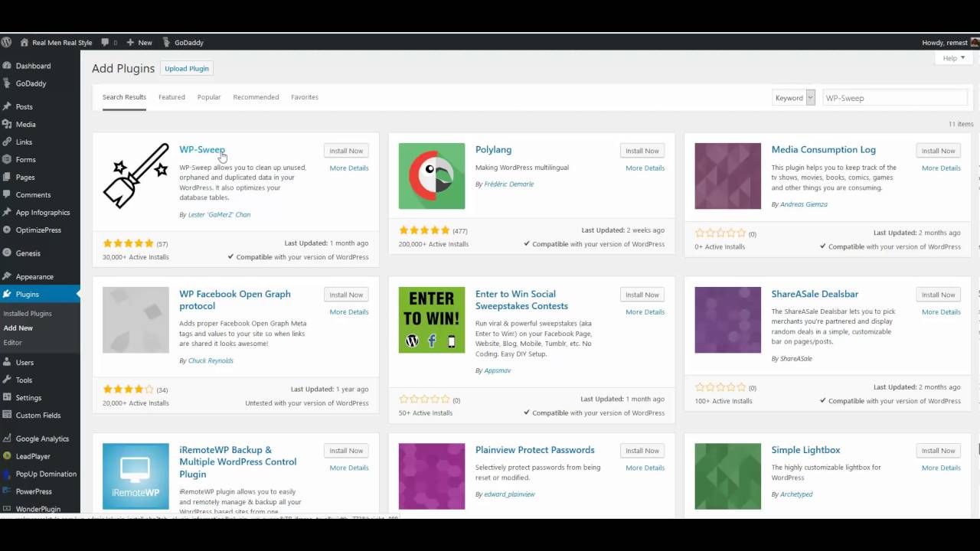This screenshot has height=551, width=980.
Task: Open the home icon for Real Men Real Style
Action: click(x=24, y=42)
